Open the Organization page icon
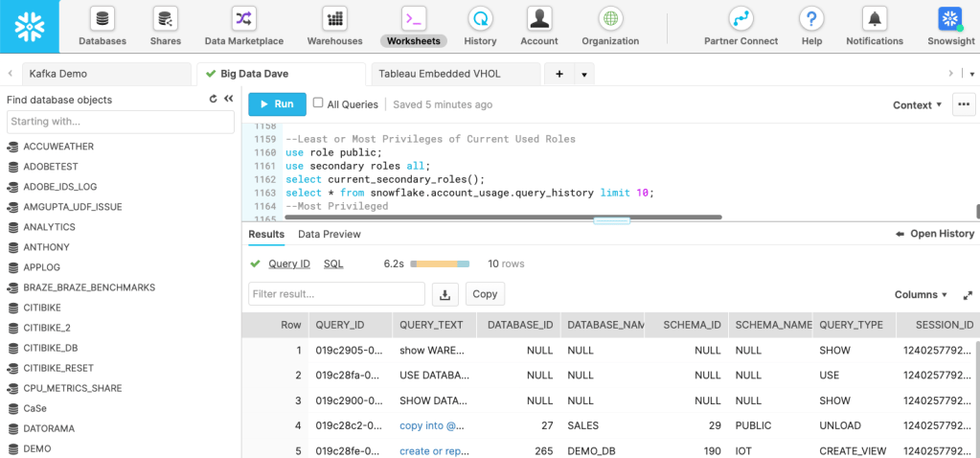The image size is (980, 458). [610, 19]
